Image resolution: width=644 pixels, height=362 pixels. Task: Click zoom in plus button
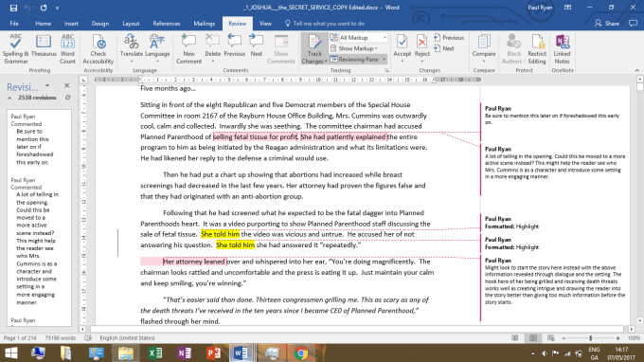pyautogui.click(x=617, y=338)
